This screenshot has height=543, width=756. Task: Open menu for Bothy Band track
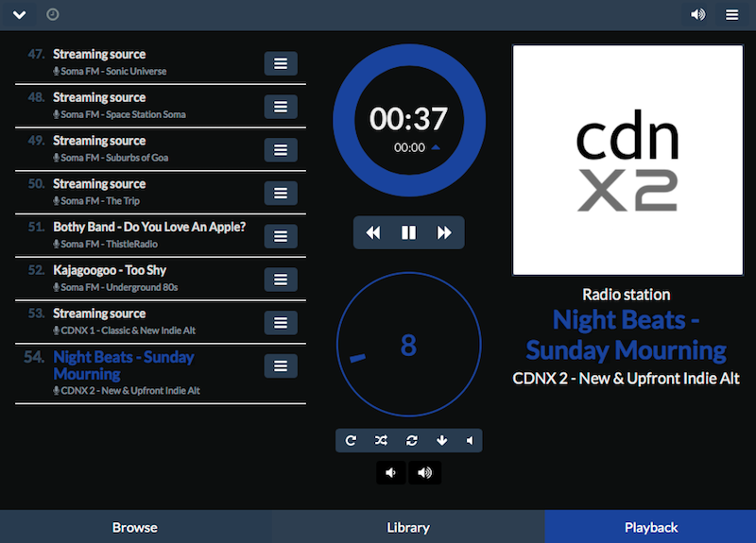pos(281,236)
